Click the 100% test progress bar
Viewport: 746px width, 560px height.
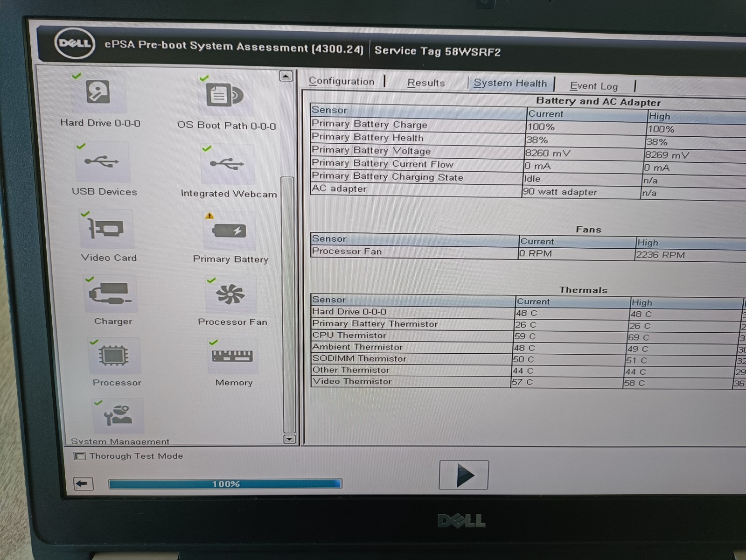[225, 484]
